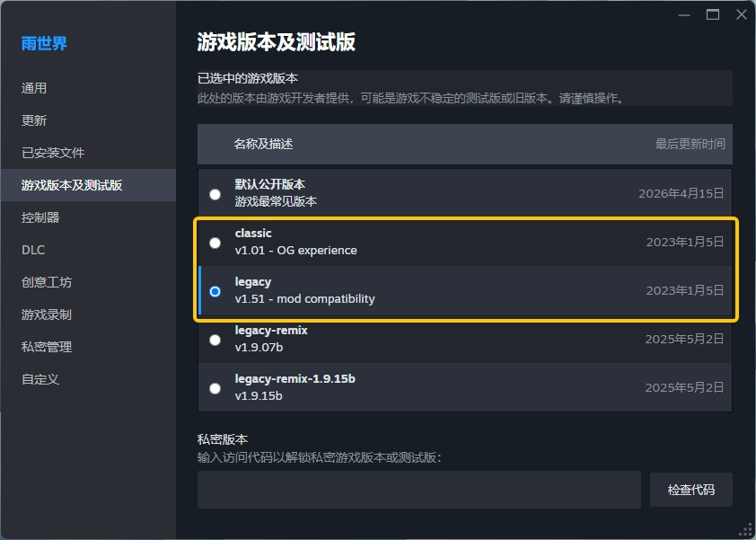Click the 检查代码 button

click(691, 490)
